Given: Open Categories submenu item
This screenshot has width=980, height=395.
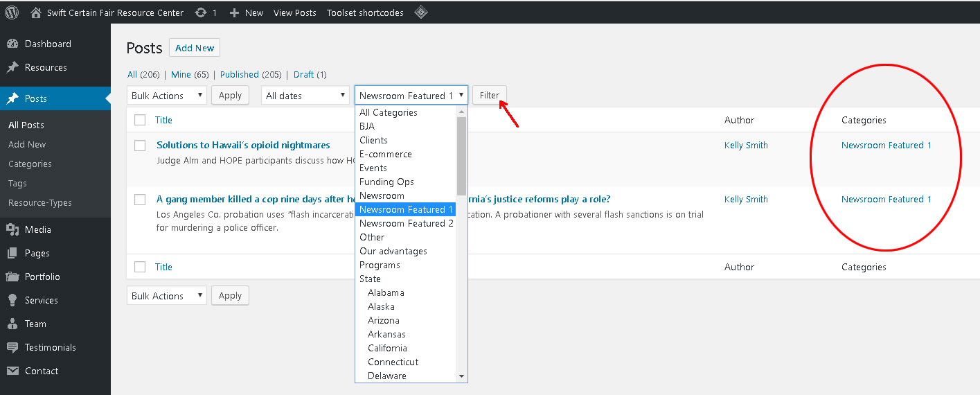Looking at the screenshot, I should coord(30,164).
